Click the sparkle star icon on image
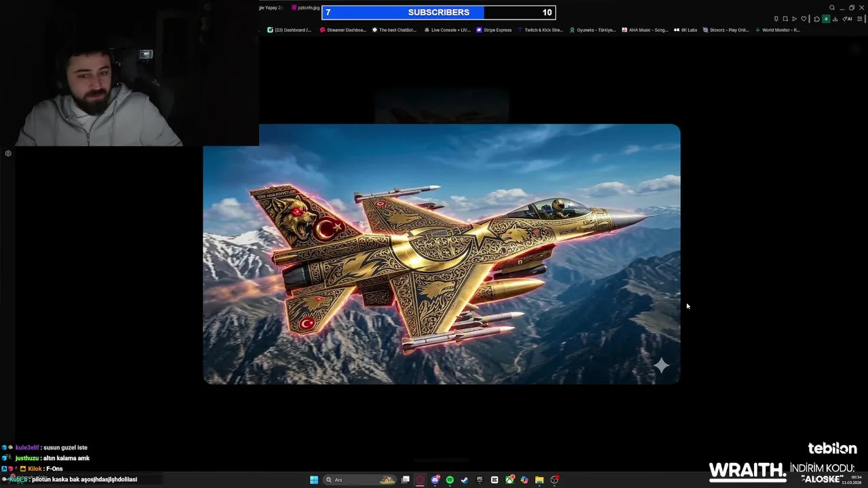 [x=661, y=365]
